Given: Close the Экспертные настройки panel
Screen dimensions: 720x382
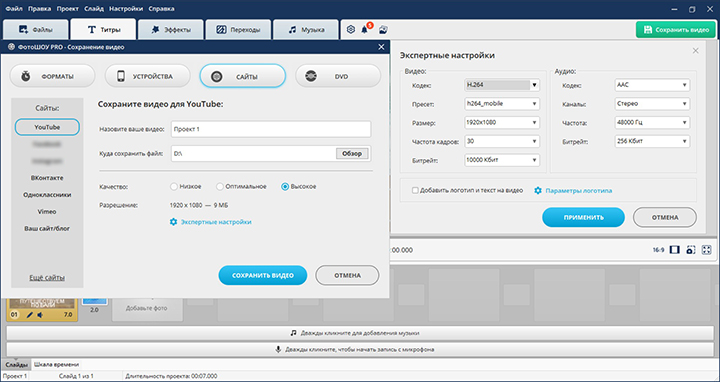Looking at the screenshot, I should tap(695, 51).
